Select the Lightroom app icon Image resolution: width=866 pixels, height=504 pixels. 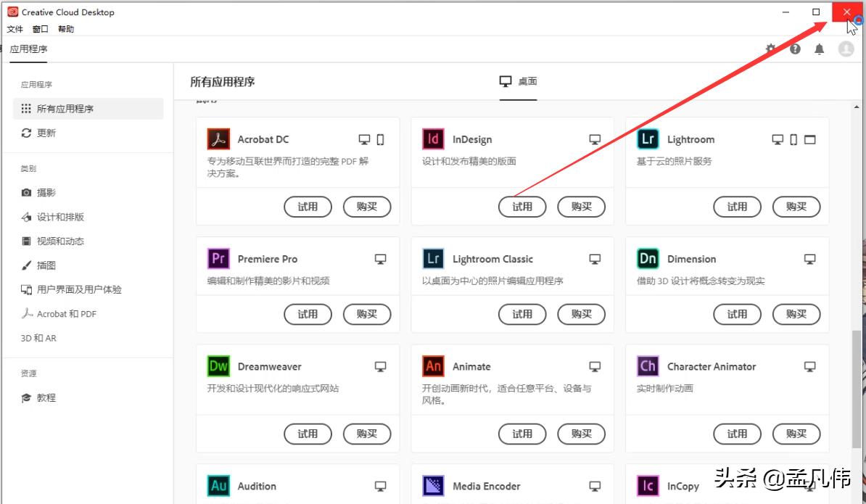point(648,139)
